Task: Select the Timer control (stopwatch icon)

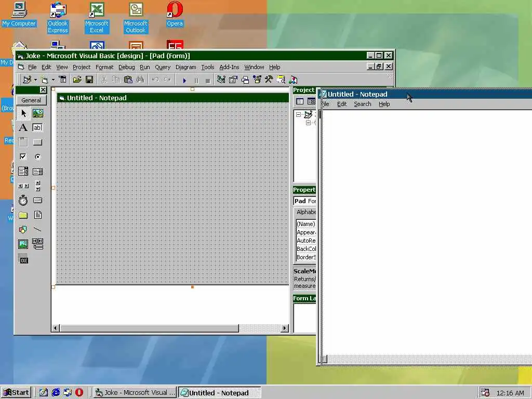Action: [23, 201]
